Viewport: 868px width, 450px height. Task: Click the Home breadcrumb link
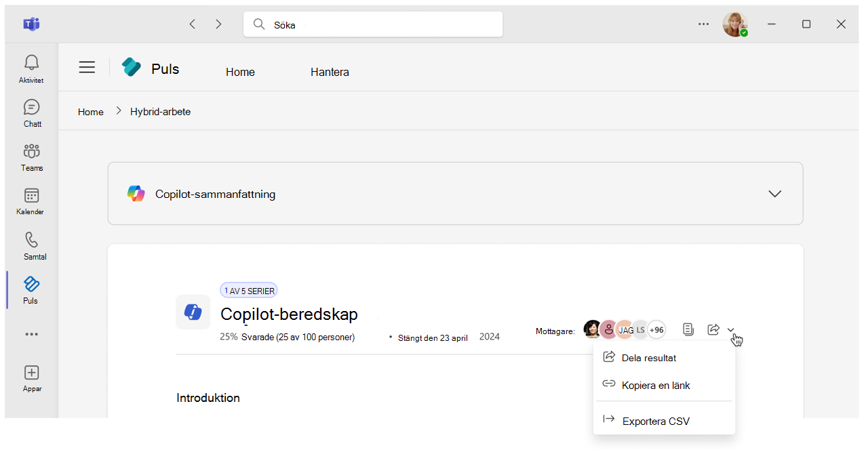[x=91, y=112]
